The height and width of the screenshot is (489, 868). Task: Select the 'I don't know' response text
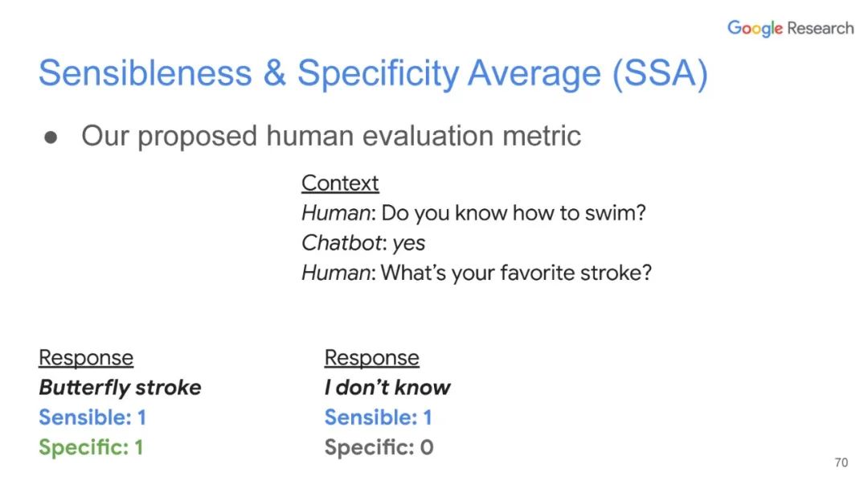click(387, 387)
